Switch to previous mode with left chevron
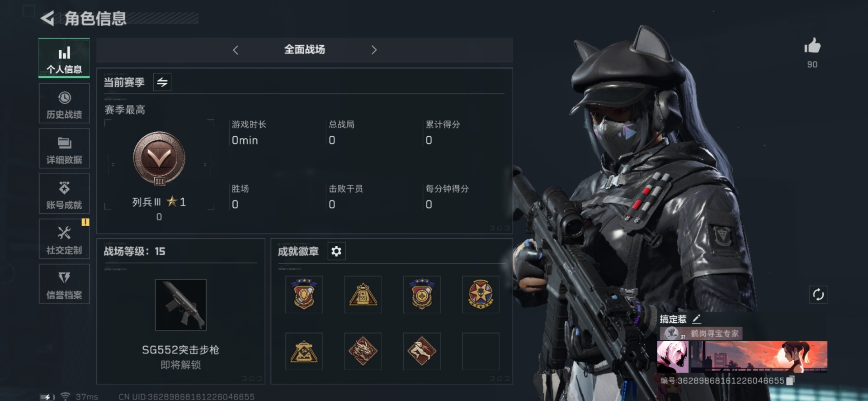This screenshot has height=401, width=868. [x=235, y=50]
